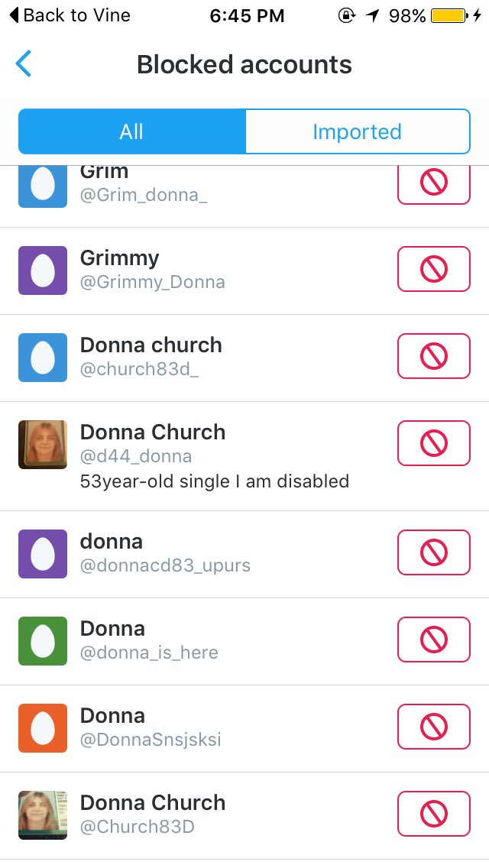The width and height of the screenshot is (489, 868).
Task: Switch to the Imported tab
Action: [x=357, y=131]
